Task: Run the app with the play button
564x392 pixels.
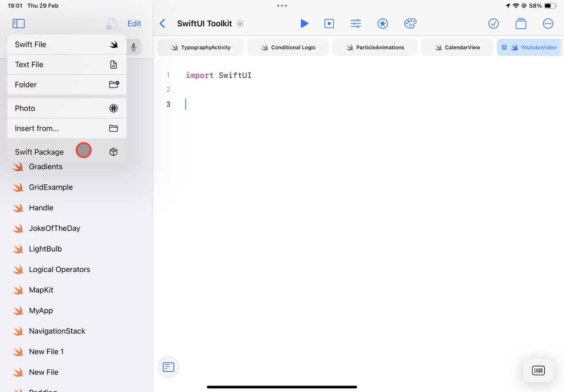Action: tap(305, 24)
